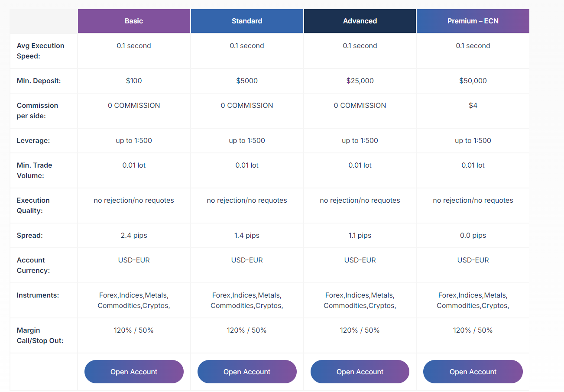Select the 2.4 pips spread cell
This screenshot has height=392, width=564.
click(x=134, y=235)
